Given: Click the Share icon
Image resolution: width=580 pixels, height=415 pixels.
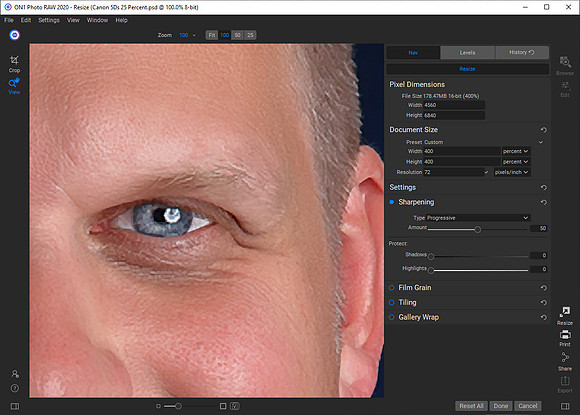Looking at the screenshot, I should (565, 361).
